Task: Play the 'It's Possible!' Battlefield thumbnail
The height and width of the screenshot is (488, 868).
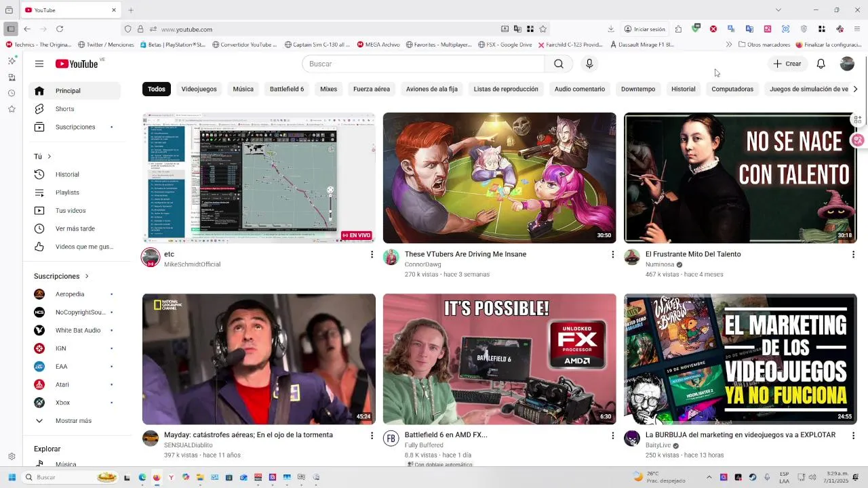Action: (x=500, y=359)
